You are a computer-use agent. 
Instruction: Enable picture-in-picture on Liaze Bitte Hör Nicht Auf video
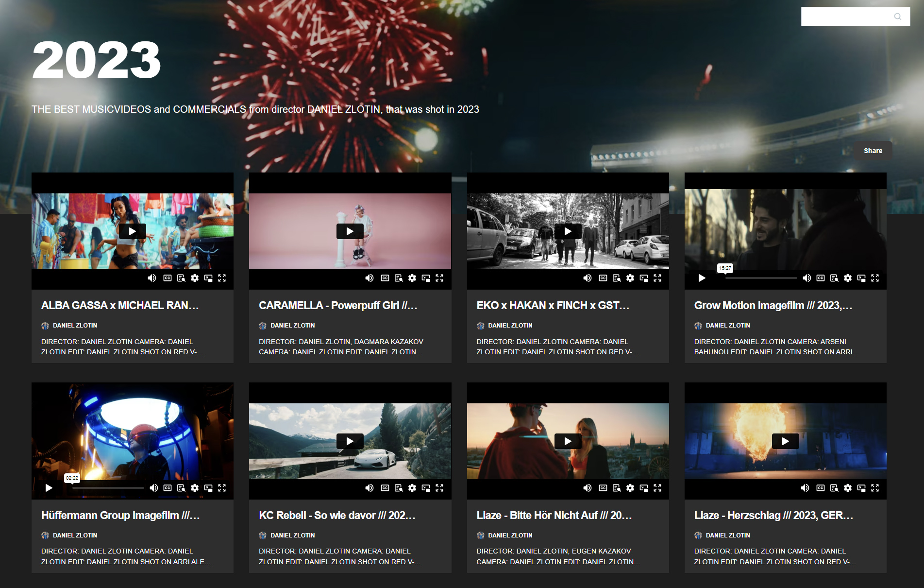coord(644,488)
